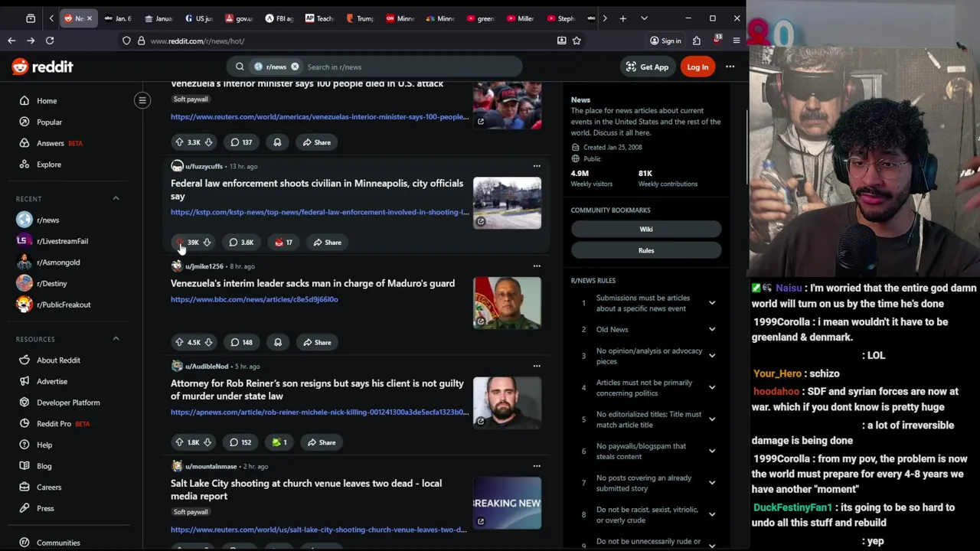Image resolution: width=980 pixels, height=551 pixels.
Task: Share the Minneapolis shooting post
Action: pos(326,243)
